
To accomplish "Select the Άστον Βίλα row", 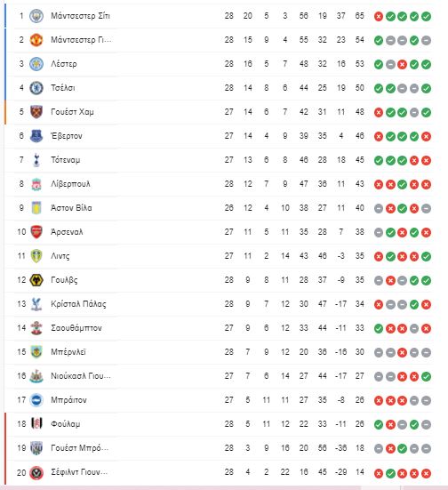I will point(219,208).
